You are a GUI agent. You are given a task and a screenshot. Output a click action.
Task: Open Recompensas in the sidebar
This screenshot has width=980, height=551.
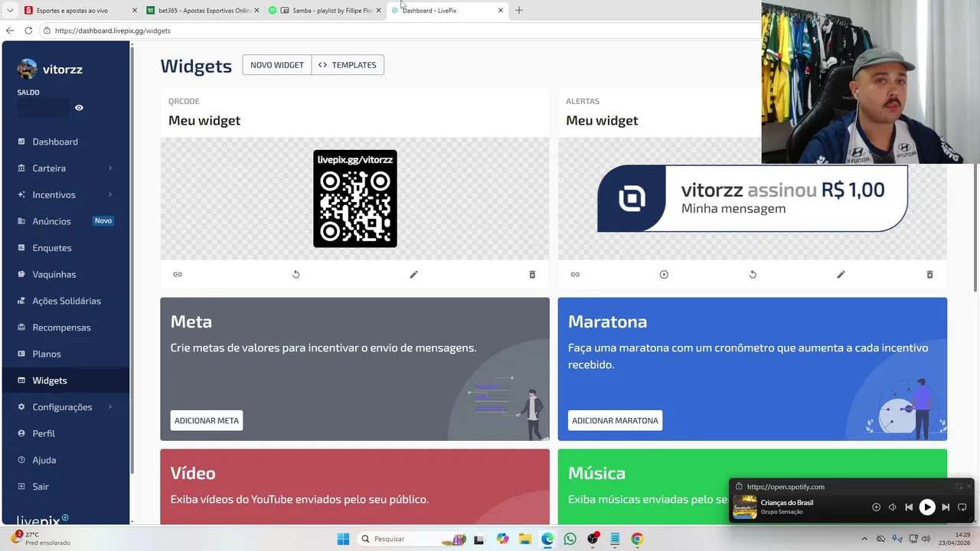tap(66, 328)
